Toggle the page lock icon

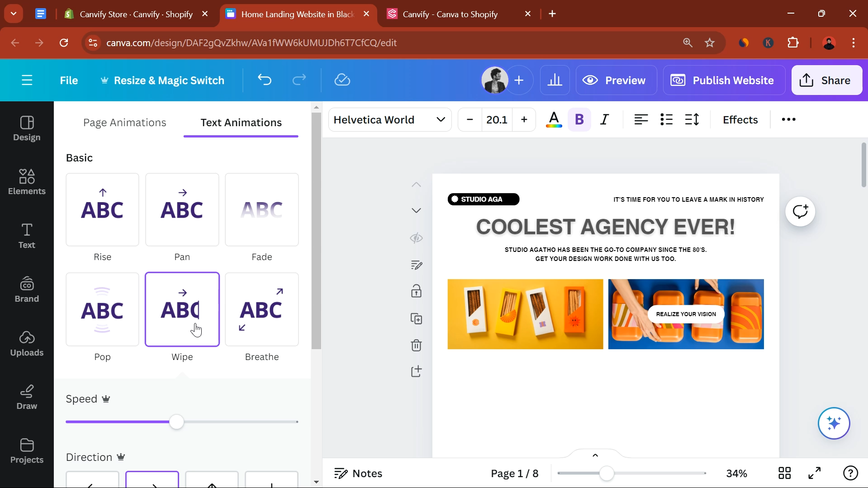click(416, 291)
